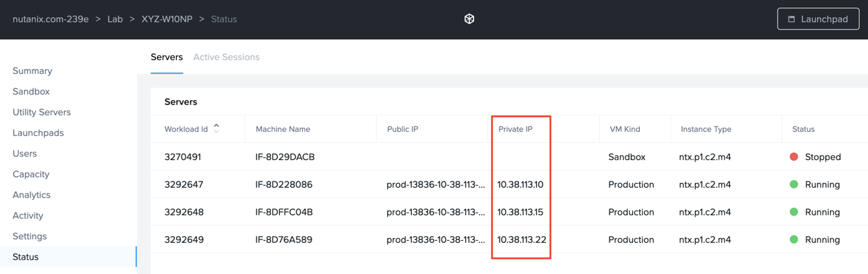Click the Instance Type column header
Screen dimensions: 868x274
706,129
